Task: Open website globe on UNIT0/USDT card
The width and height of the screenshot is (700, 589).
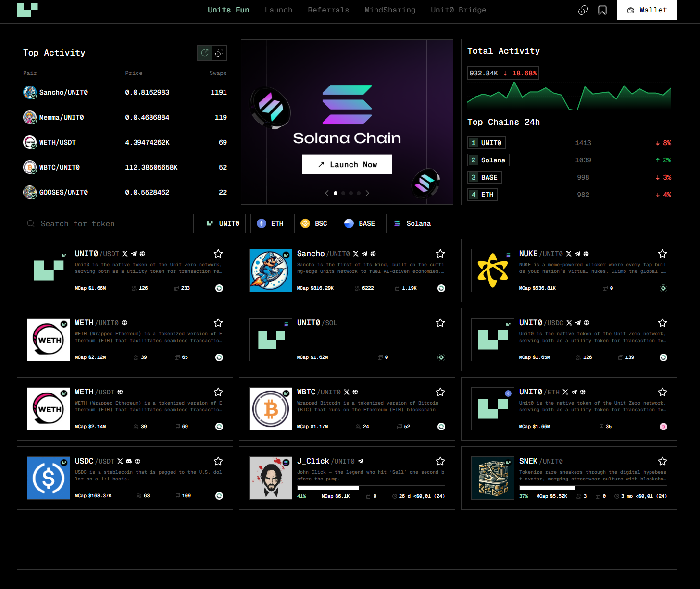Action: 142,254
